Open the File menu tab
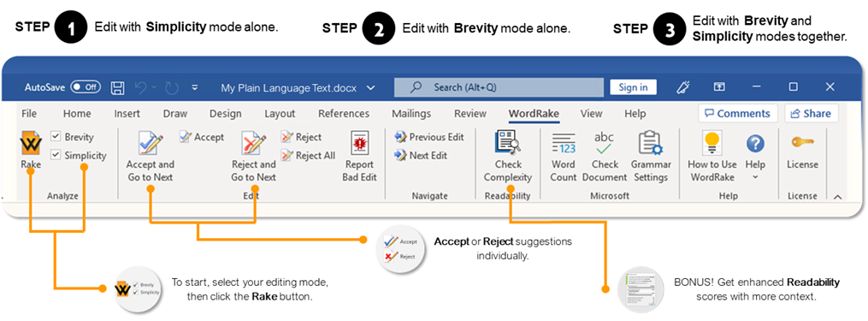Viewport: 868px width, 321px height. (x=29, y=114)
